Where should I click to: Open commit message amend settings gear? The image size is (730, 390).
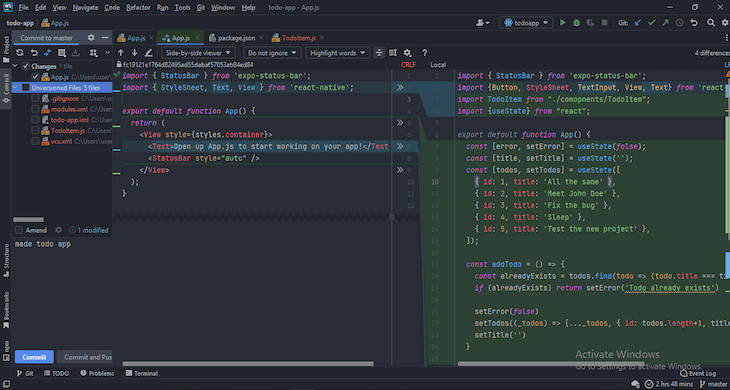click(58, 230)
